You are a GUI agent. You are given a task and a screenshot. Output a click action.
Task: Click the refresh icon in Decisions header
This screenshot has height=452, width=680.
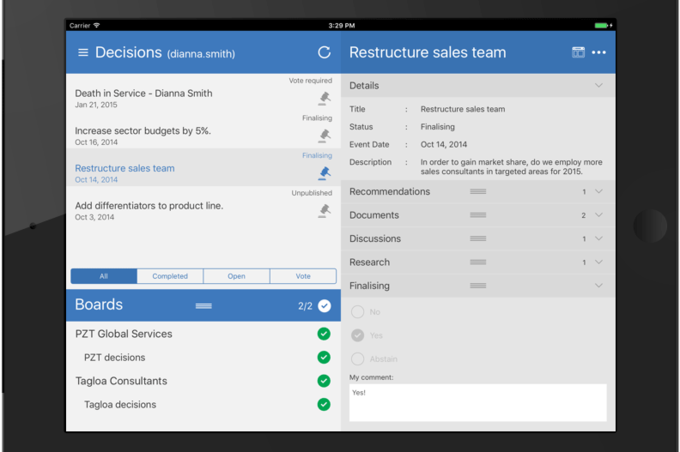[324, 52]
